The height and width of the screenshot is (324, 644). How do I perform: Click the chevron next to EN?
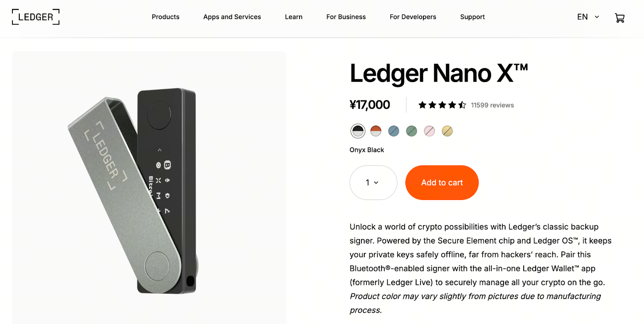pyautogui.click(x=597, y=17)
